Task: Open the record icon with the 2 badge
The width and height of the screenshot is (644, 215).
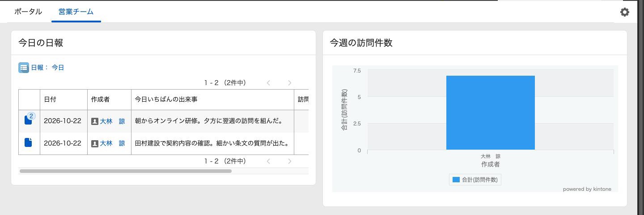Action: pyautogui.click(x=29, y=120)
